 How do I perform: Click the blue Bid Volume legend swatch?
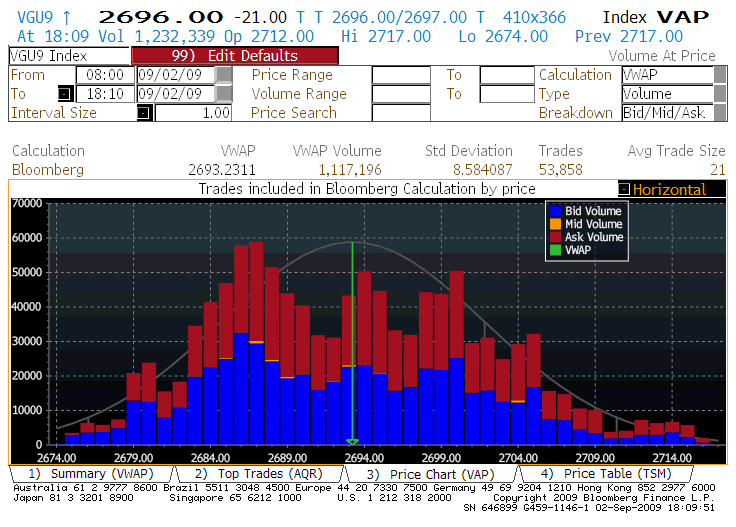[x=555, y=211]
